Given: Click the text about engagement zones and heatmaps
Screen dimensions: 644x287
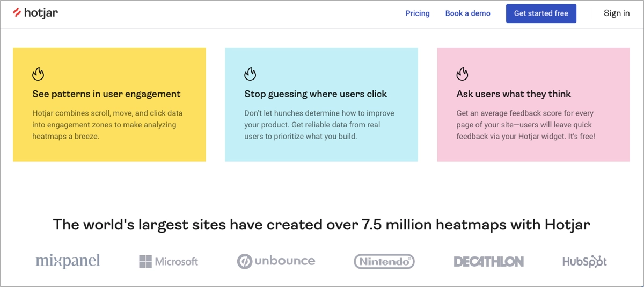Looking at the screenshot, I should (107, 125).
